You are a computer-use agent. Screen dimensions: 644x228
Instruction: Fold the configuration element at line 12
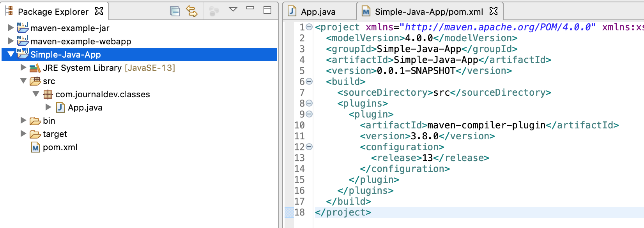(309, 147)
